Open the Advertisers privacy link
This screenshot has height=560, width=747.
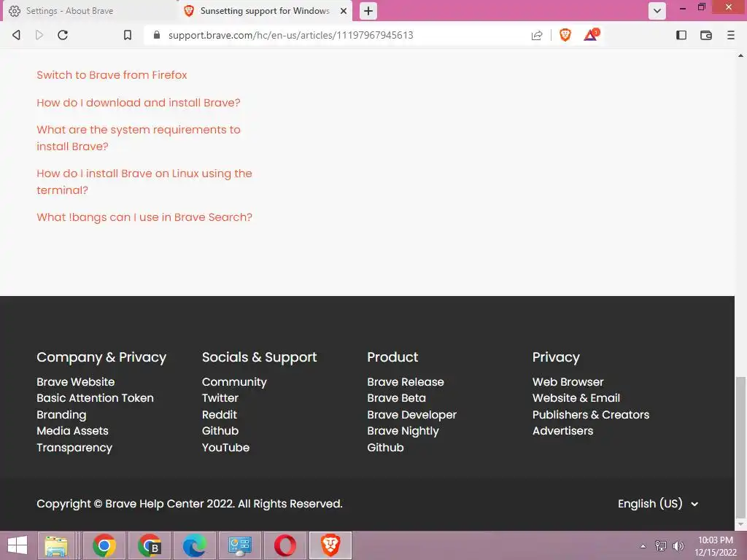pyautogui.click(x=562, y=431)
